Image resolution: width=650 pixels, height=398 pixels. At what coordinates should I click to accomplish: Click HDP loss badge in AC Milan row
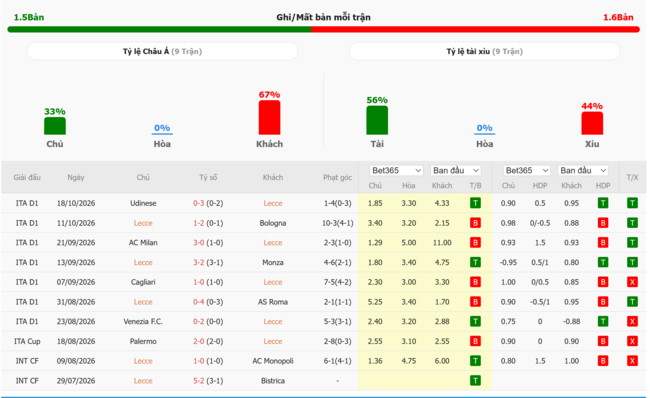(x=603, y=243)
